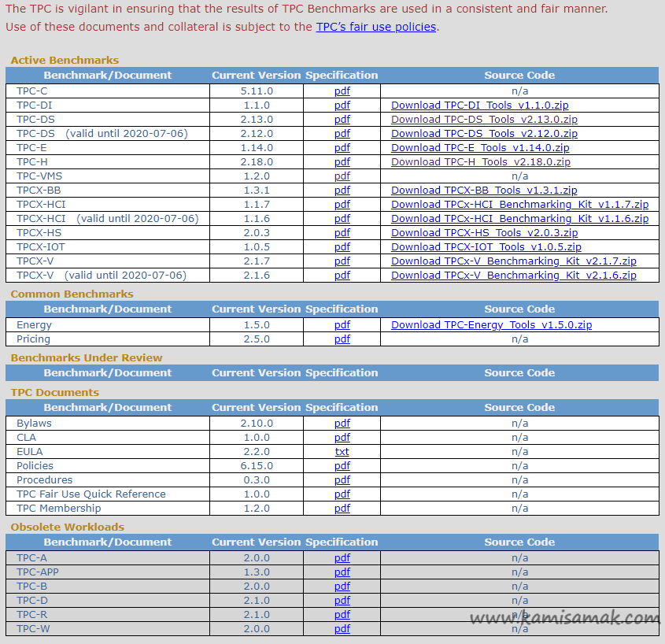
Task: Select the TPC-VMS benchmark name cell
Action: (108, 176)
